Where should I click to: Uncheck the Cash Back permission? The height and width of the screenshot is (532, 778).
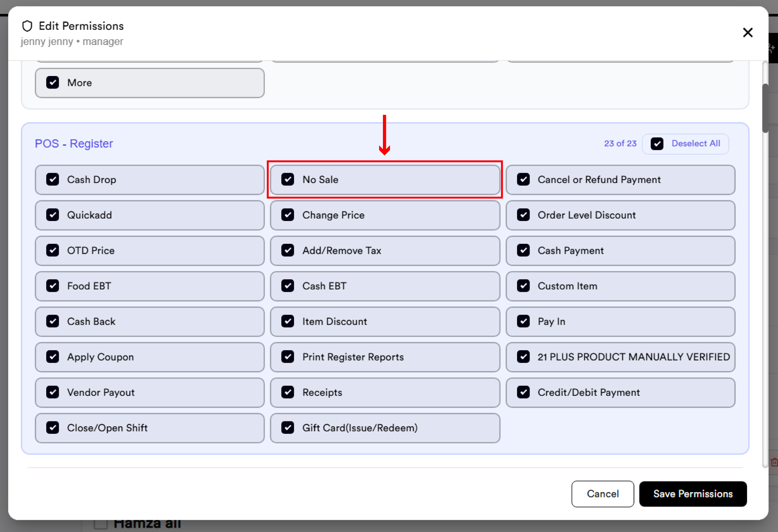53,322
